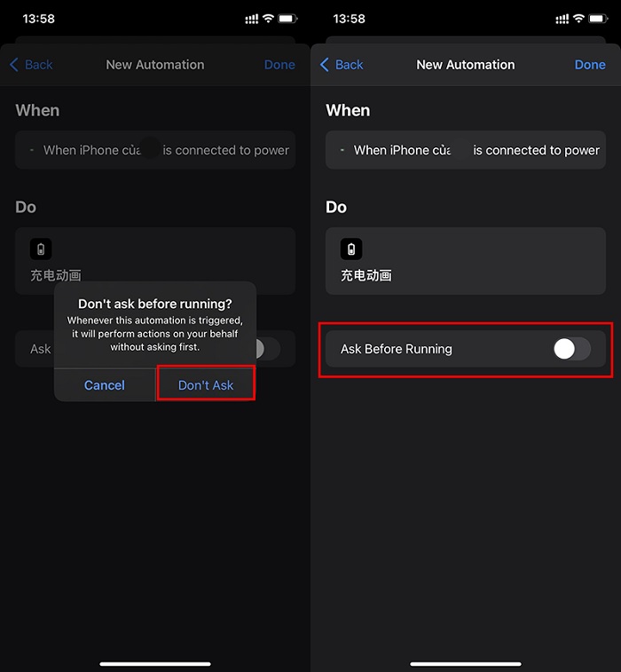The width and height of the screenshot is (621, 672).
Task: Tap Wi-Fi icon in right status bar
Action: coord(578,19)
